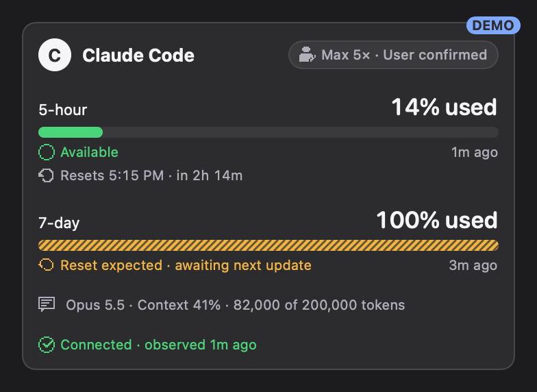
Task: Click the orange reset-expected arrow icon
Action: click(x=47, y=265)
